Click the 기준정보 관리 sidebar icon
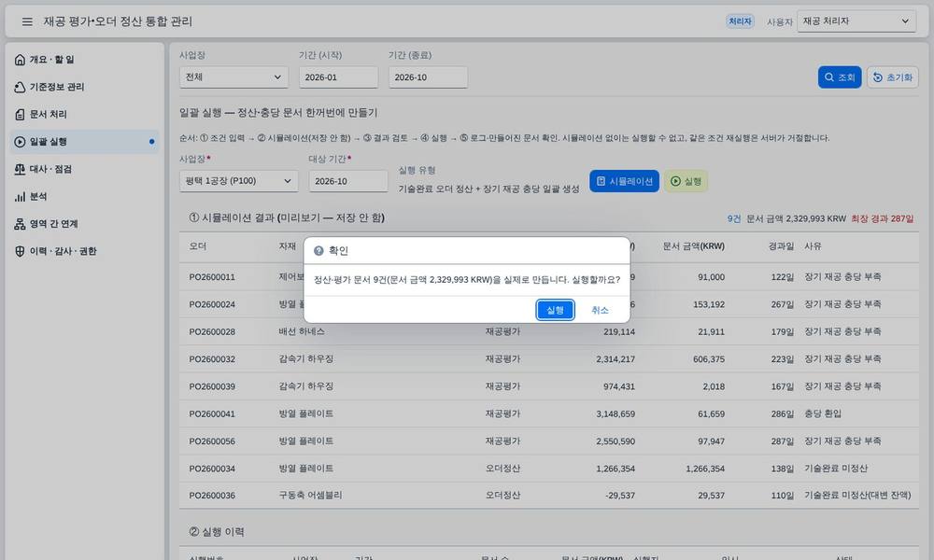This screenshot has width=934, height=560. [20, 87]
